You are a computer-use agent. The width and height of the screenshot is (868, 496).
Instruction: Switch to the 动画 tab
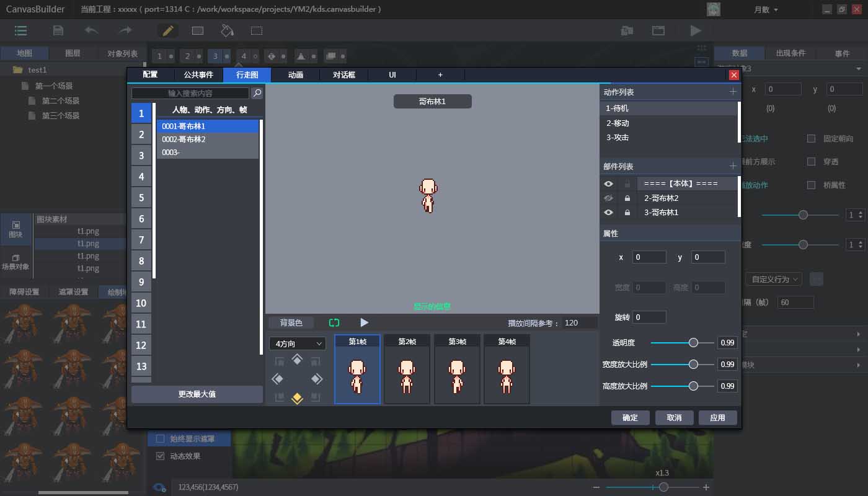coord(296,75)
